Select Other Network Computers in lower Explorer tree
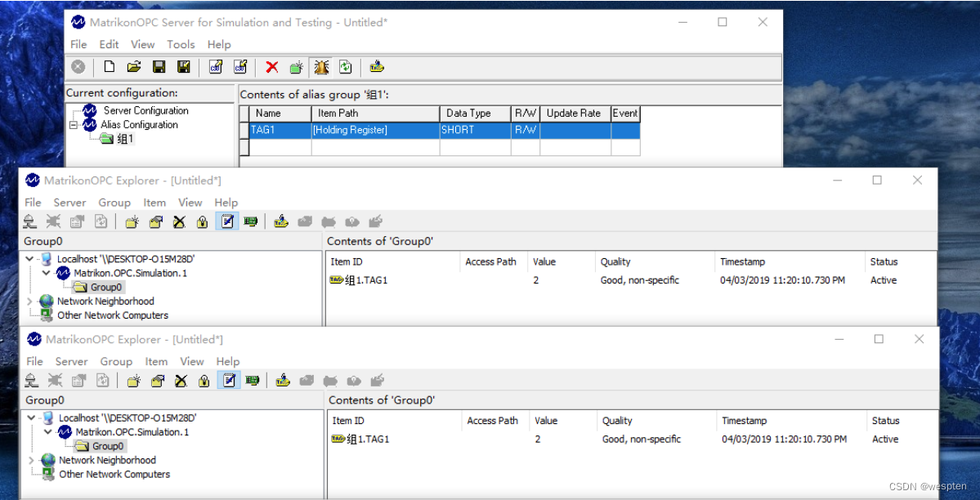This screenshot has height=500, width=980. point(114,475)
